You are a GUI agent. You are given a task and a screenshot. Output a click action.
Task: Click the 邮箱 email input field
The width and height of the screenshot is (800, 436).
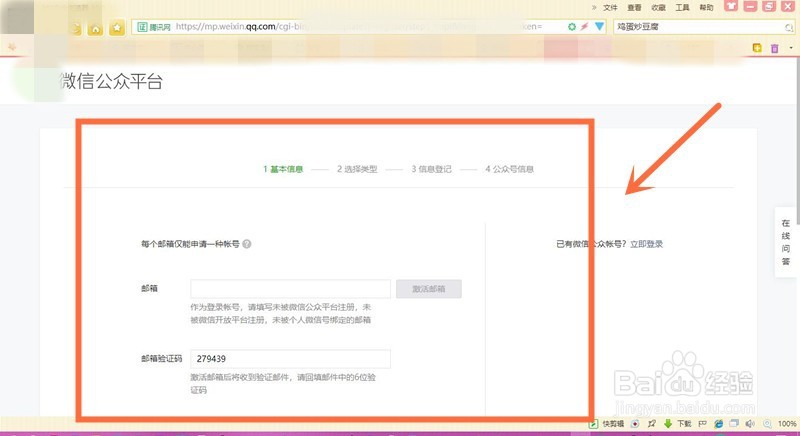point(290,289)
